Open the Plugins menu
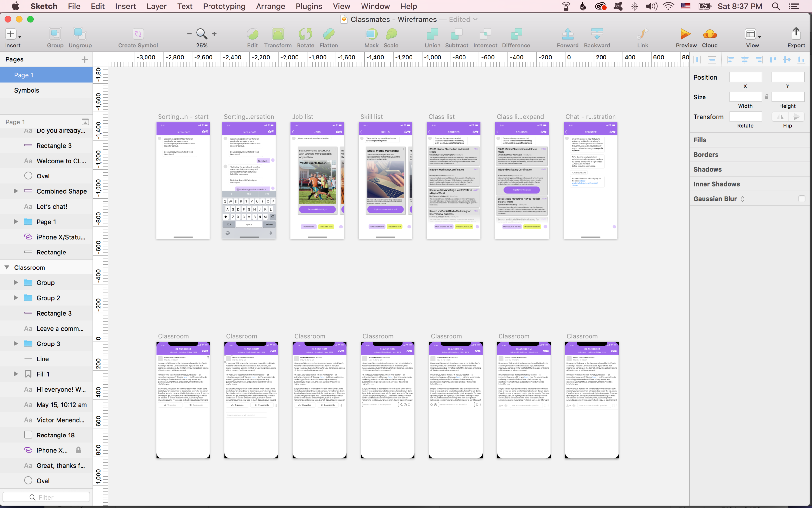Screen dimensions: 812x508 (309, 6)
